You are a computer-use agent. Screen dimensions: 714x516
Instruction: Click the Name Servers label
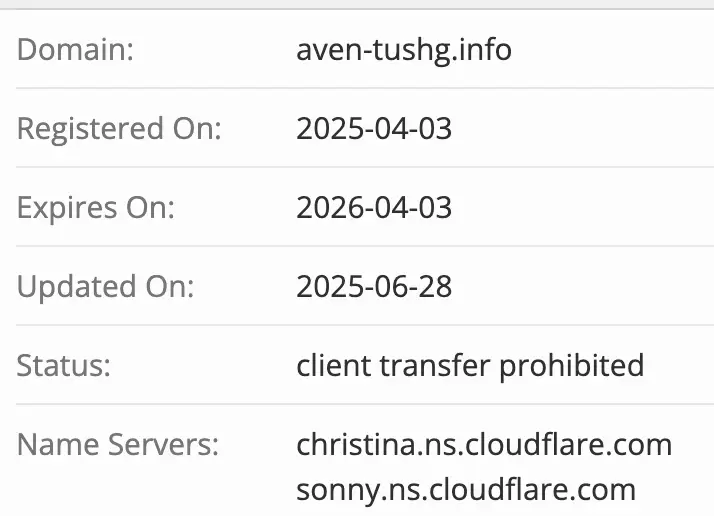[x=117, y=444]
